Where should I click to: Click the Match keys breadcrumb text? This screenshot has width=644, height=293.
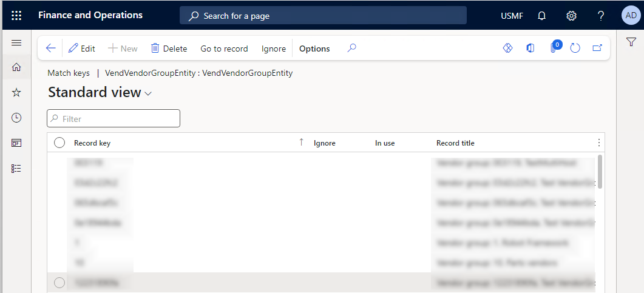coord(69,73)
